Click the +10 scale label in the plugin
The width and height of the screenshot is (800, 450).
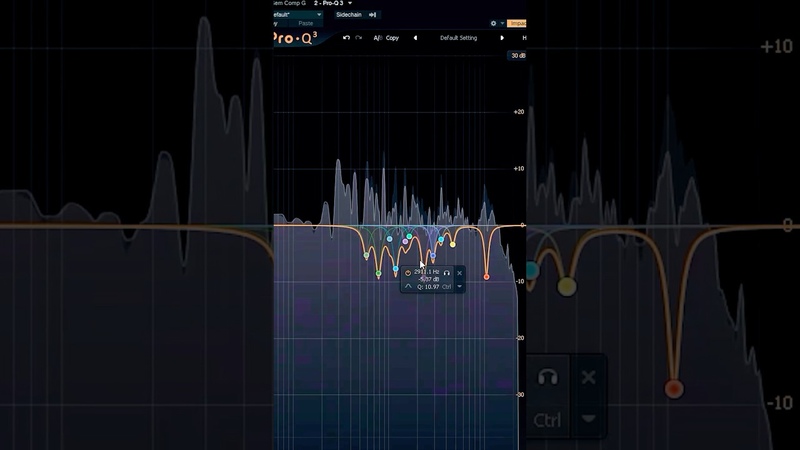point(518,169)
